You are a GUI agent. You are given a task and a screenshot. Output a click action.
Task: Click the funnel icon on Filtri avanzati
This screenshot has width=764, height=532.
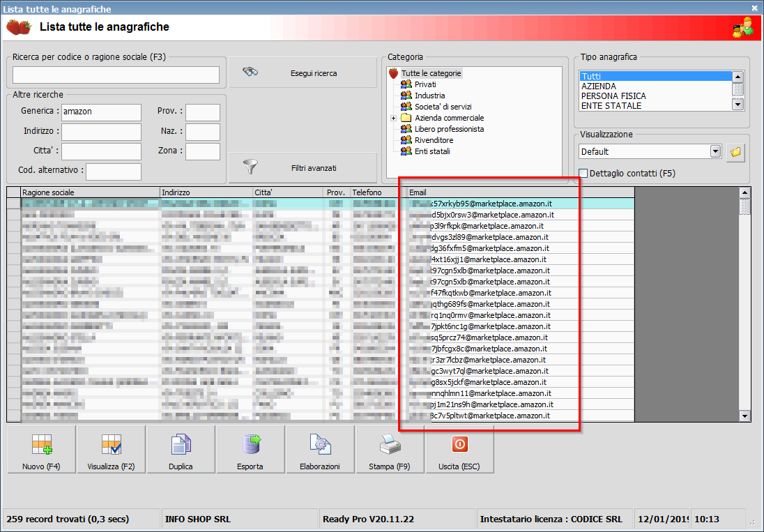point(250,167)
